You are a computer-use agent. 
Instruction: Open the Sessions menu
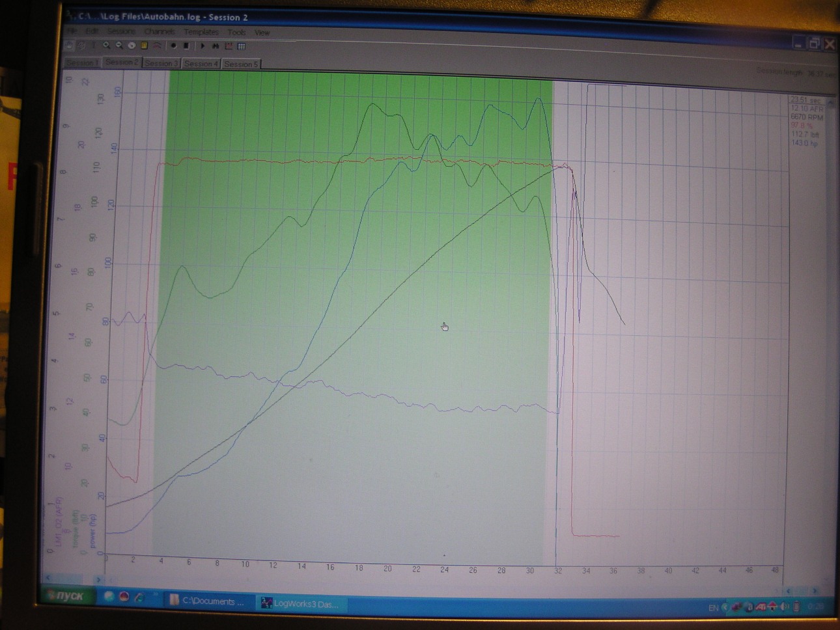click(121, 31)
